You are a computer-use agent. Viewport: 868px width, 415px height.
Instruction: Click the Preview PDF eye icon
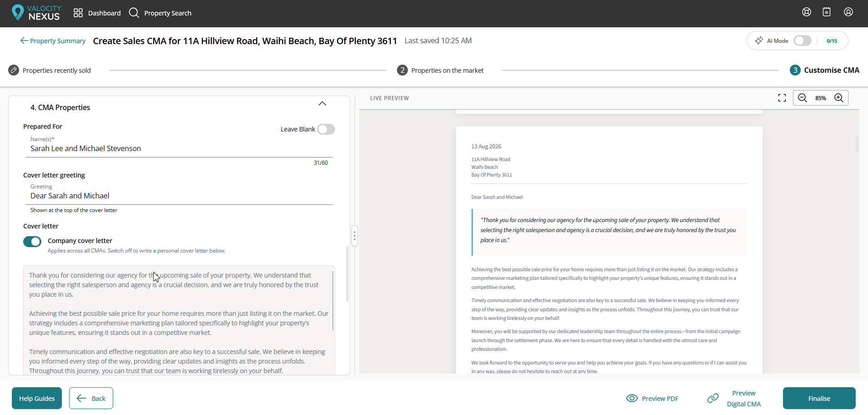point(632,398)
